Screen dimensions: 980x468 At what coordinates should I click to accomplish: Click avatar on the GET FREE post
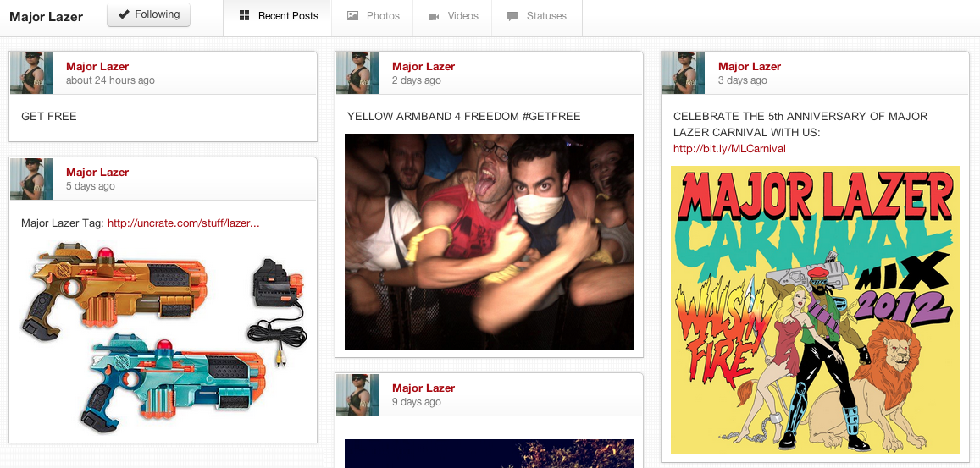[31, 73]
